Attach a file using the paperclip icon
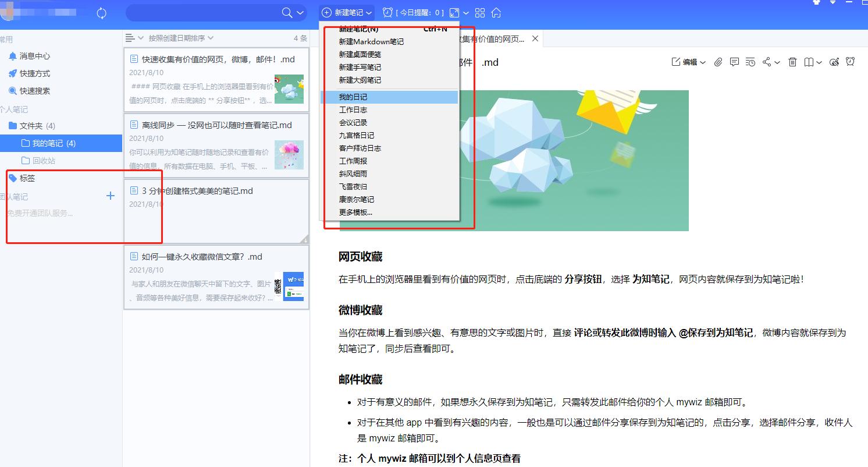 click(717, 62)
